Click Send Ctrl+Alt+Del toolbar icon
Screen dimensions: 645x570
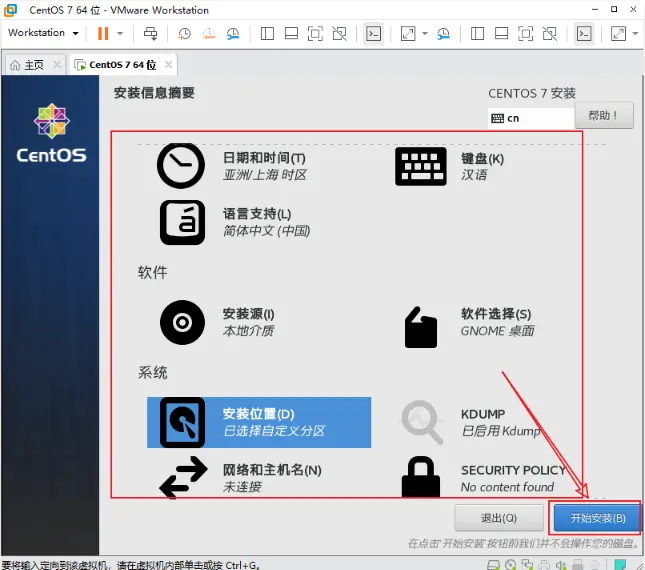click(150, 33)
